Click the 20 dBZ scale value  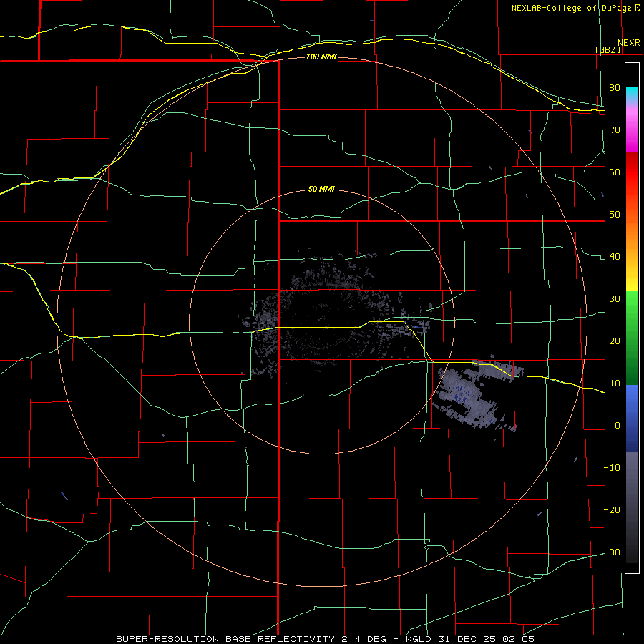tap(615, 341)
